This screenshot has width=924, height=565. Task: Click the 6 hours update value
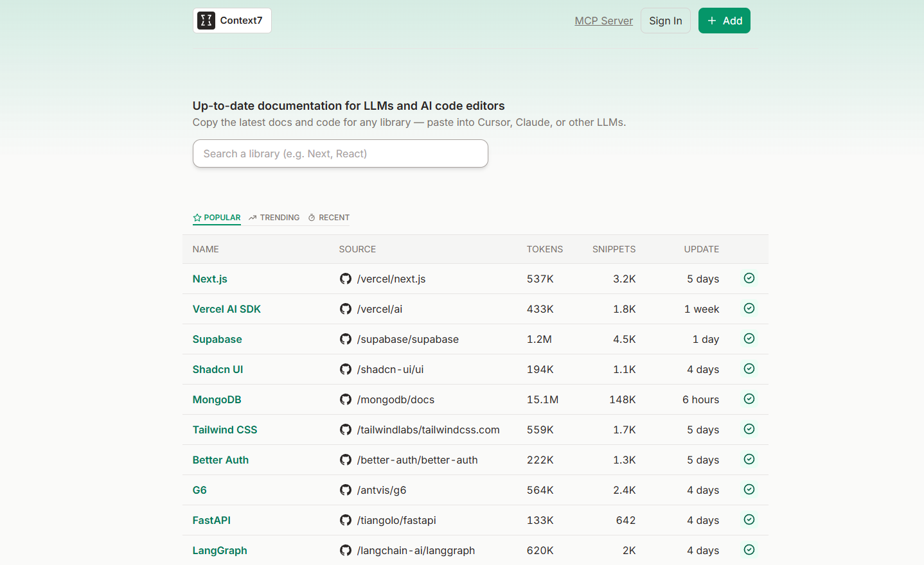[701, 399]
